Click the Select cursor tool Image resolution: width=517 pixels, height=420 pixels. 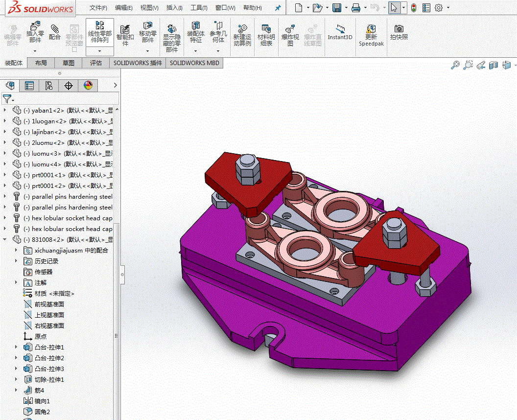click(394, 7)
